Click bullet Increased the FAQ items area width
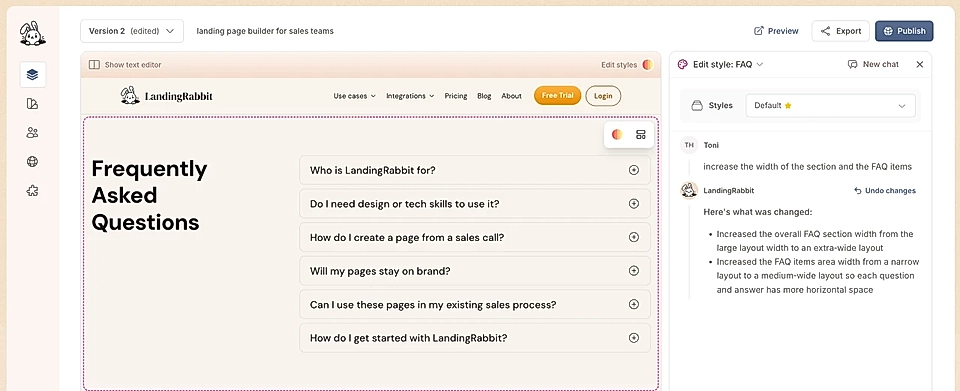This screenshot has width=960, height=391. [818, 276]
